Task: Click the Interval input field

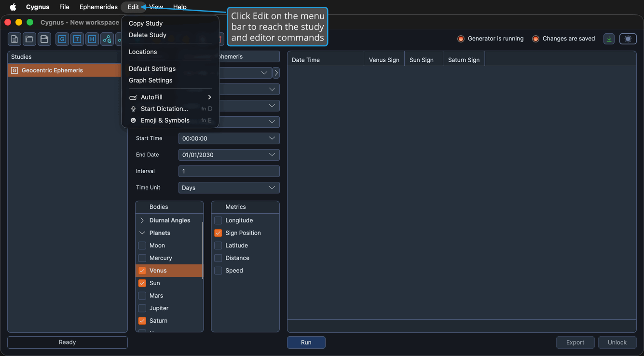Action: [229, 171]
